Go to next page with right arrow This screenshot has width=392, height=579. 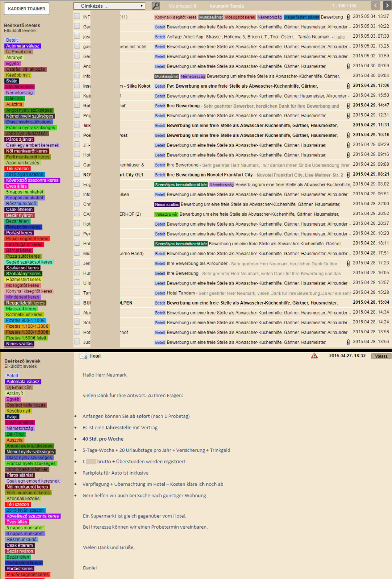pyautogui.click(x=386, y=6)
